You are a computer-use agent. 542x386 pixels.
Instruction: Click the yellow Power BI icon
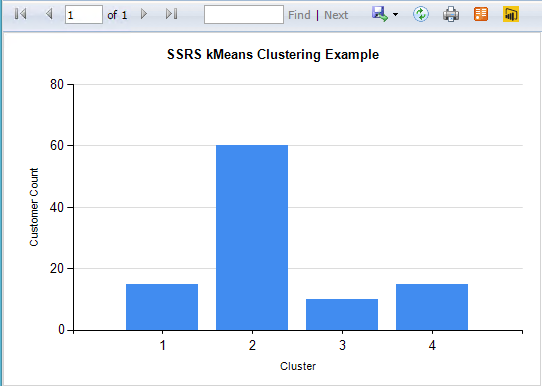(x=511, y=14)
